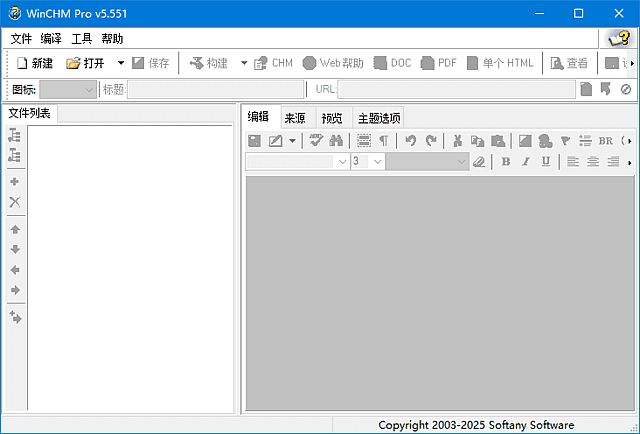Image resolution: width=640 pixels, height=434 pixels.
Task: Expand the dropdown arrow beside 打开
Action: point(121,63)
